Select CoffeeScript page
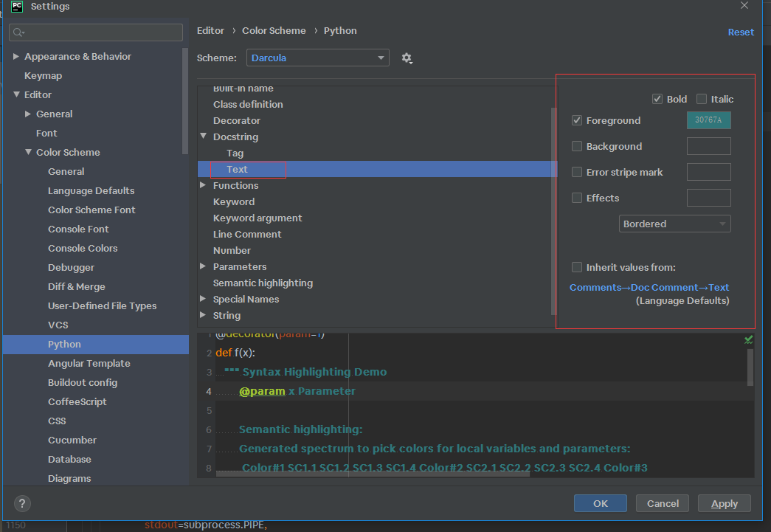Image resolution: width=771 pixels, height=532 pixels. click(77, 401)
